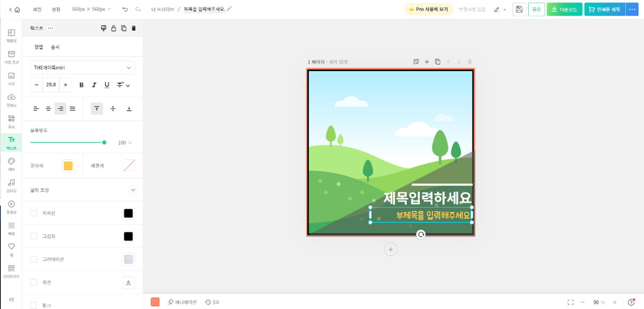Open text panel more options (…)
644x309 pixels.
51,28
